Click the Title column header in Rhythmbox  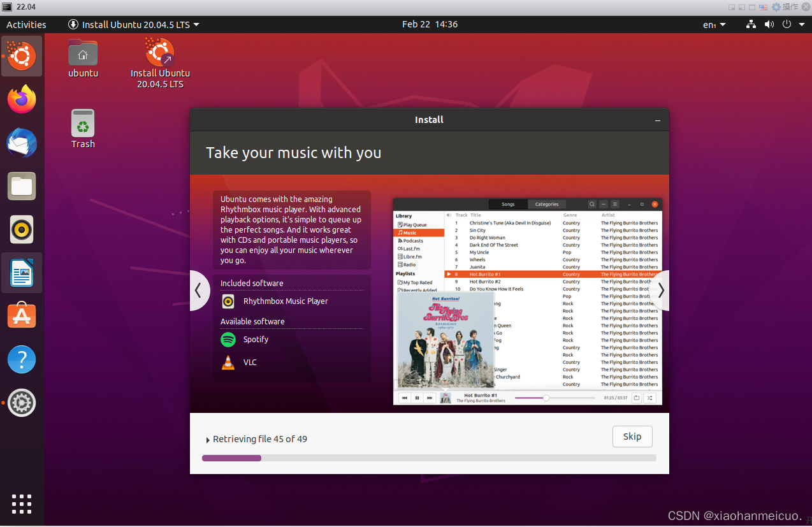pyautogui.click(x=475, y=215)
